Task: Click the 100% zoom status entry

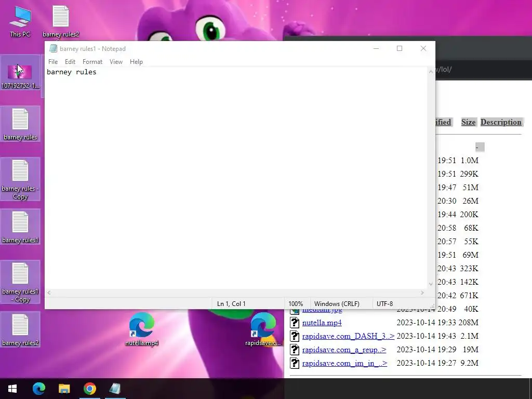Action: click(x=296, y=303)
